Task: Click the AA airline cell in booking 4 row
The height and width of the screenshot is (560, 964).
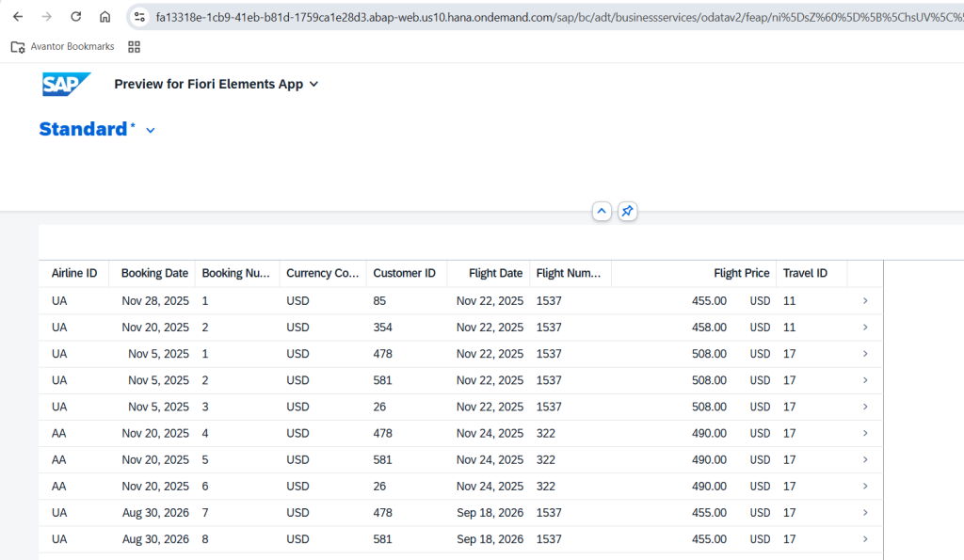Action: [59, 433]
